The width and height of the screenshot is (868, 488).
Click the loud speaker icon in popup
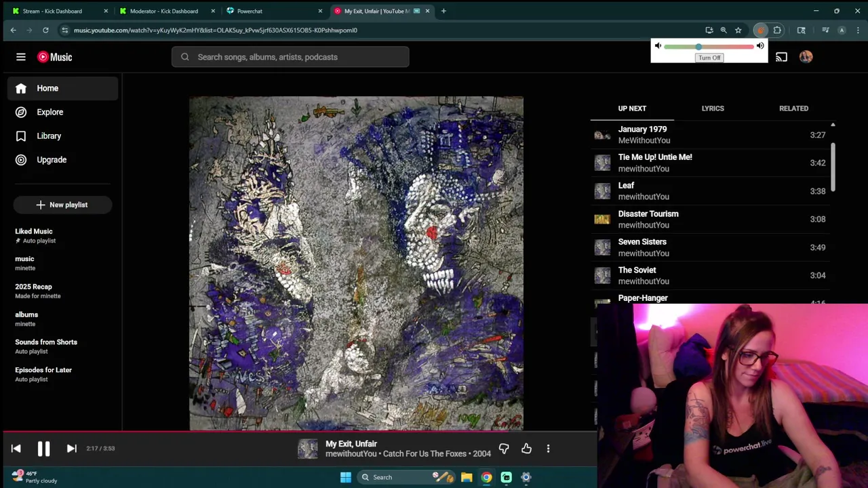coord(760,46)
